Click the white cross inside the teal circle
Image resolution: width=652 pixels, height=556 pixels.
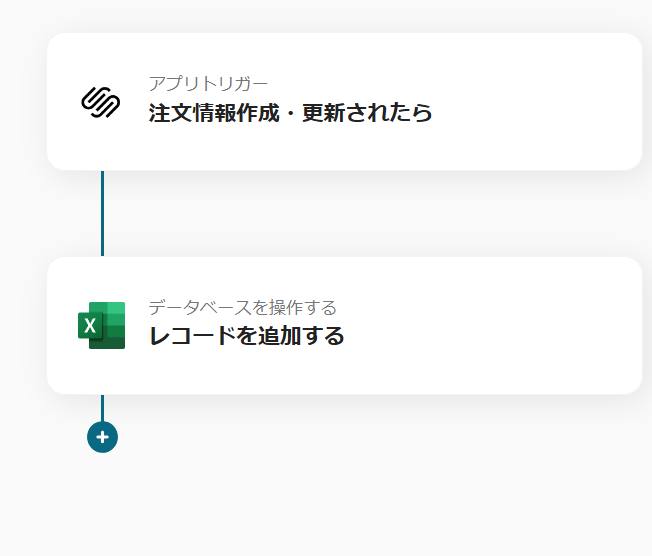pos(102,437)
